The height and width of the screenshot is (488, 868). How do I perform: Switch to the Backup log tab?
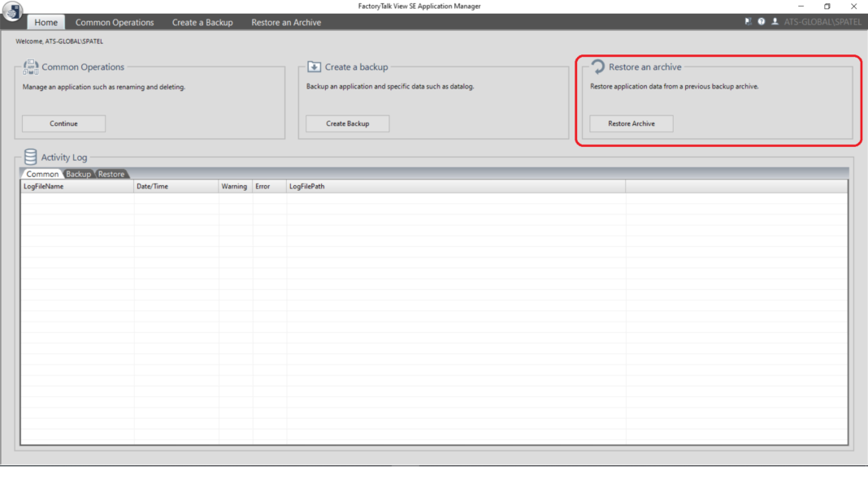coord(78,174)
